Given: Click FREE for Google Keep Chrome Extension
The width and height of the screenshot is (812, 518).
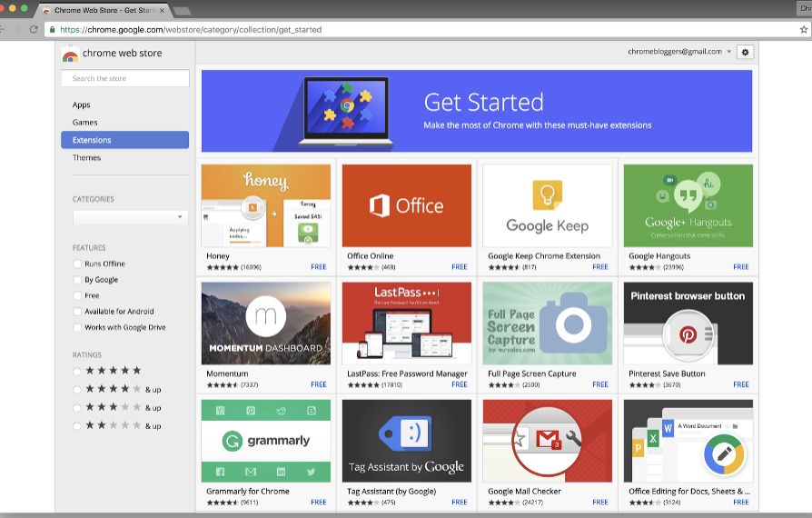Looking at the screenshot, I should 600,267.
